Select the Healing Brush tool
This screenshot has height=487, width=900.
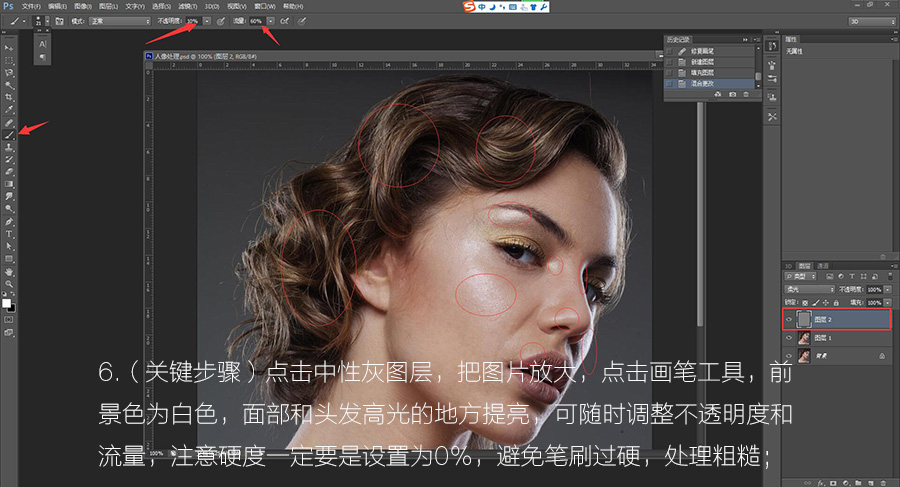9,122
